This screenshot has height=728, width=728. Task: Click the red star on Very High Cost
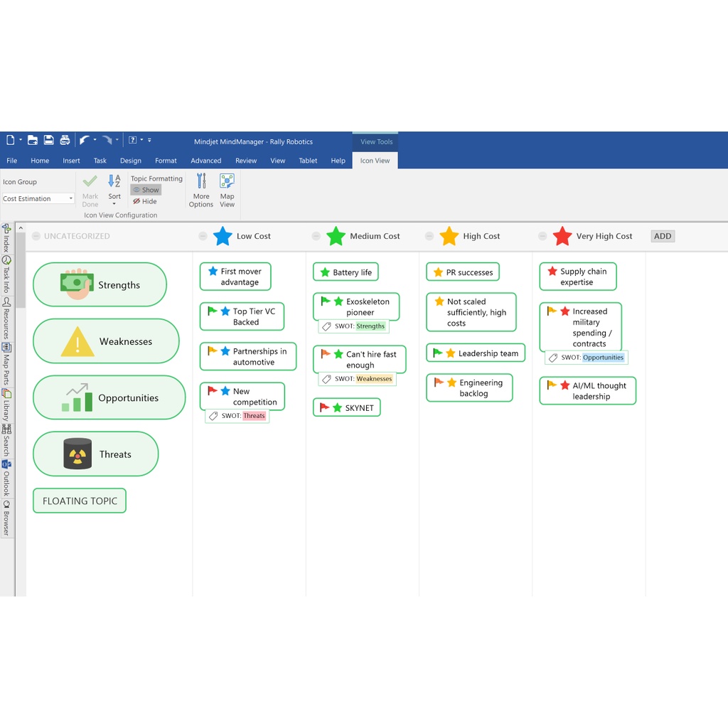tap(561, 235)
